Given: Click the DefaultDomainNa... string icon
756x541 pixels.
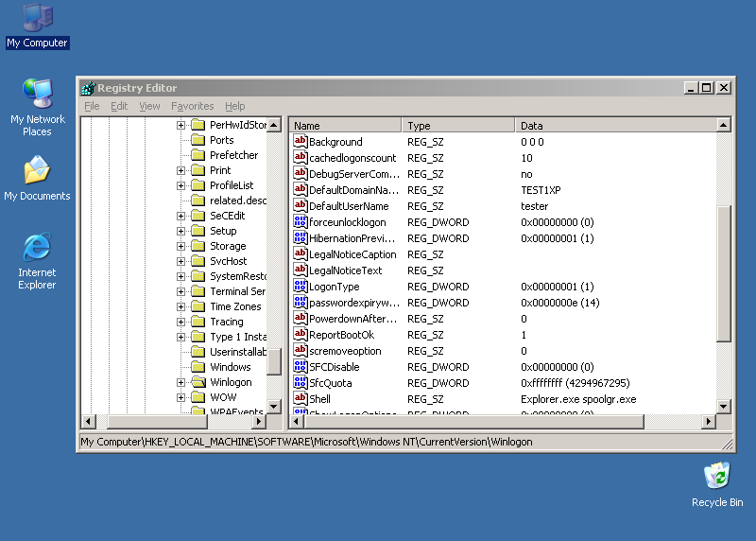Looking at the screenshot, I should coord(300,190).
